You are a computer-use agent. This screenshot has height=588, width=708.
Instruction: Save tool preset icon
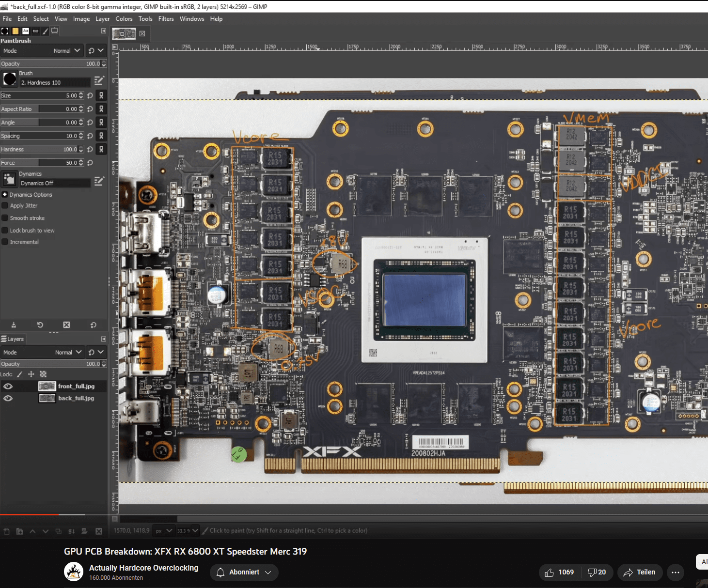tap(14, 325)
